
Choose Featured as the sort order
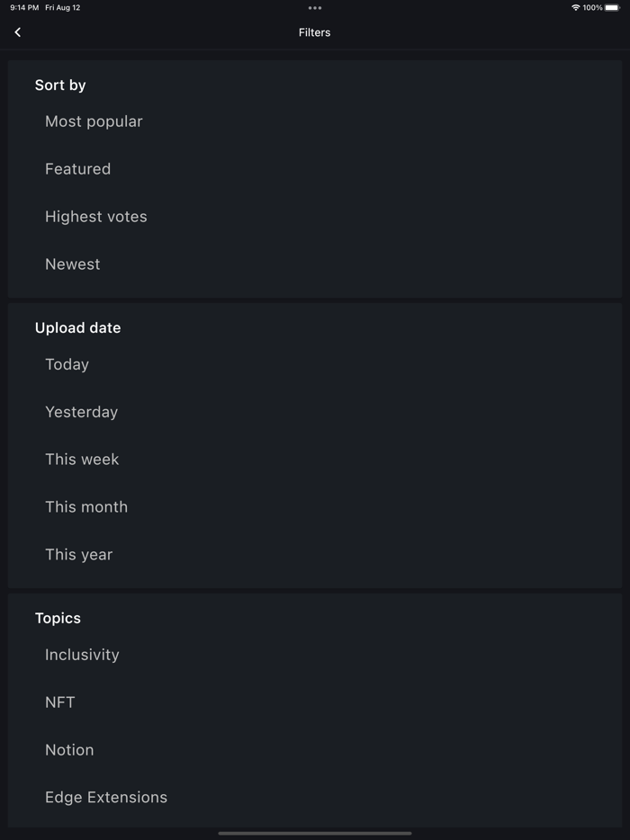click(x=77, y=168)
